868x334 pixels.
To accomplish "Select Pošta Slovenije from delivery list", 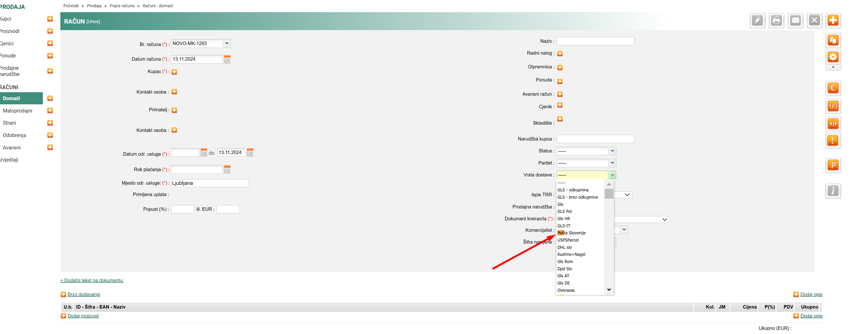I will tap(572, 233).
